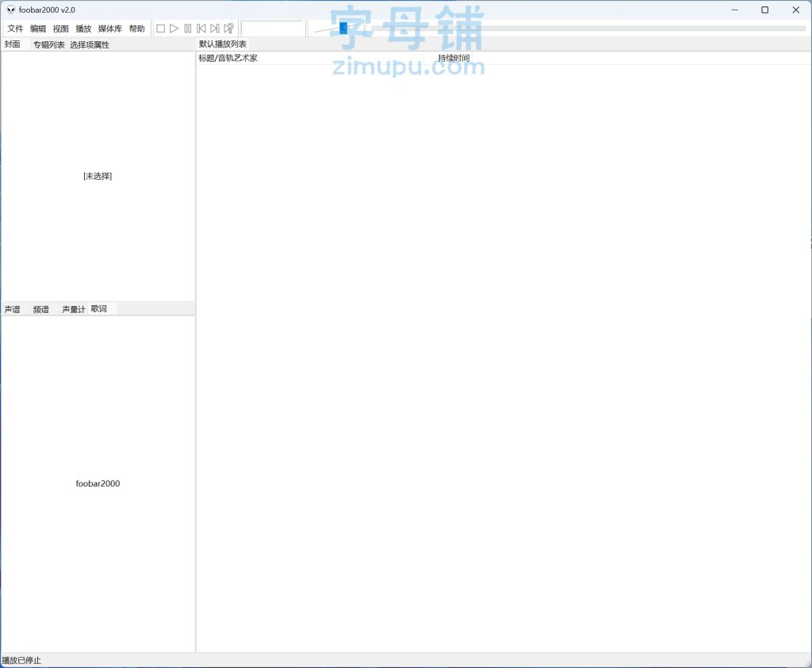Image resolution: width=812 pixels, height=668 pixels.
Task: Open the 文件 menu
Action: (x=15, y=29)
